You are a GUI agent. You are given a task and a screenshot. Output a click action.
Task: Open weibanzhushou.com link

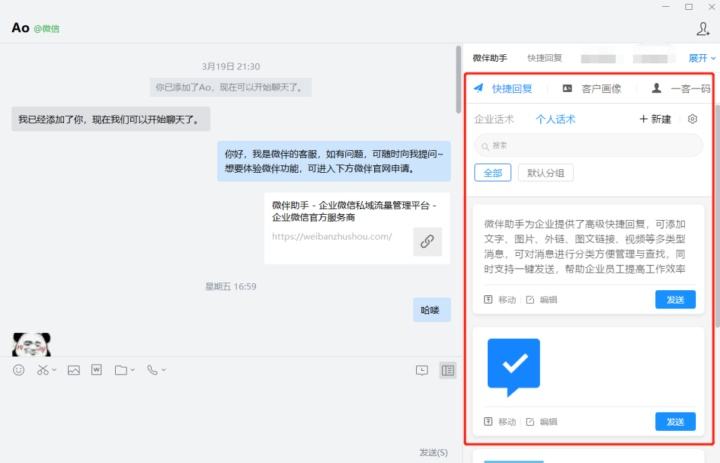(332, 237)
